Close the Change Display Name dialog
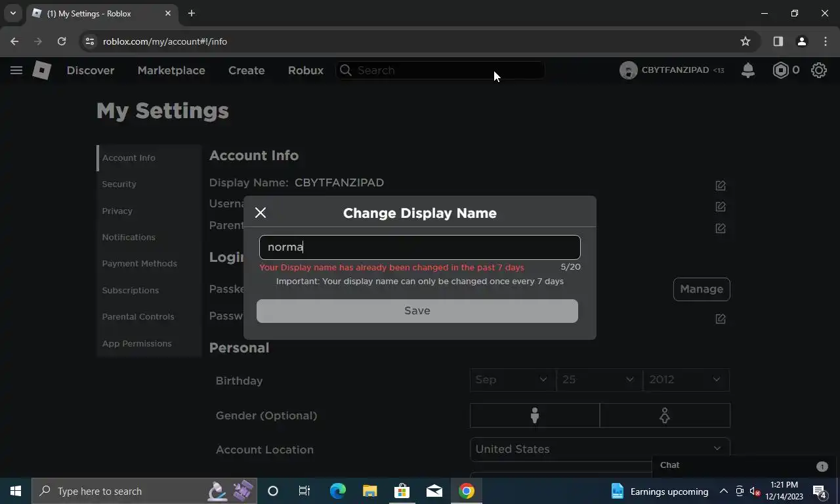 261,213
